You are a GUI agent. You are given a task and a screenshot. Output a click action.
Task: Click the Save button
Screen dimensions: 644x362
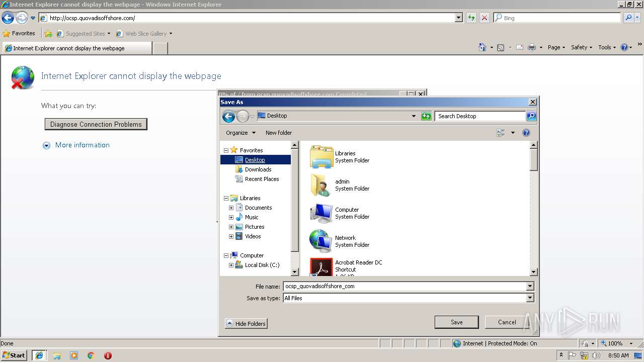456,322
